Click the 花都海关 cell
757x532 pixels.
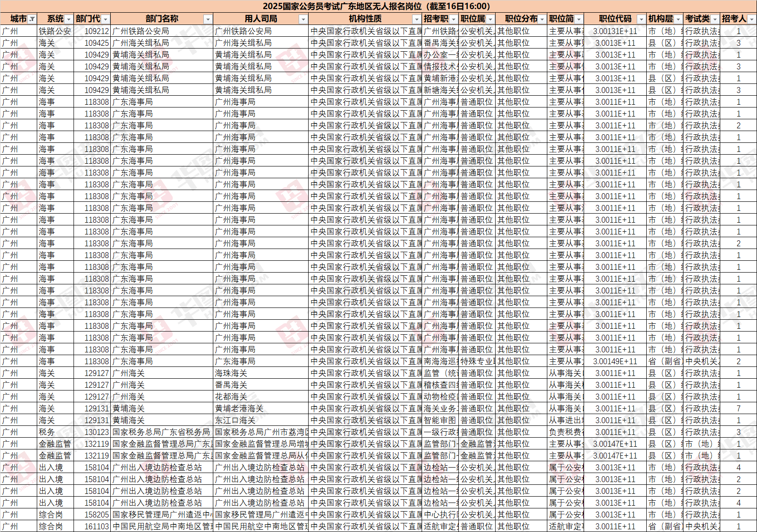(x=261, y=397)
